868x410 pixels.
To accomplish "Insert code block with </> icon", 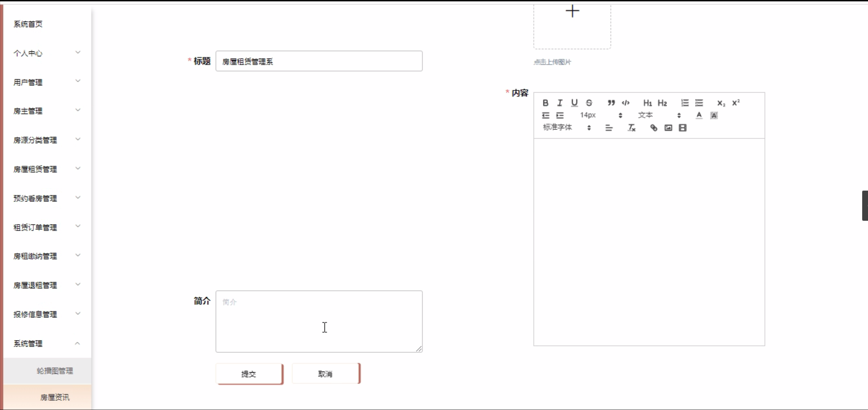I will (x=626, y=103).
